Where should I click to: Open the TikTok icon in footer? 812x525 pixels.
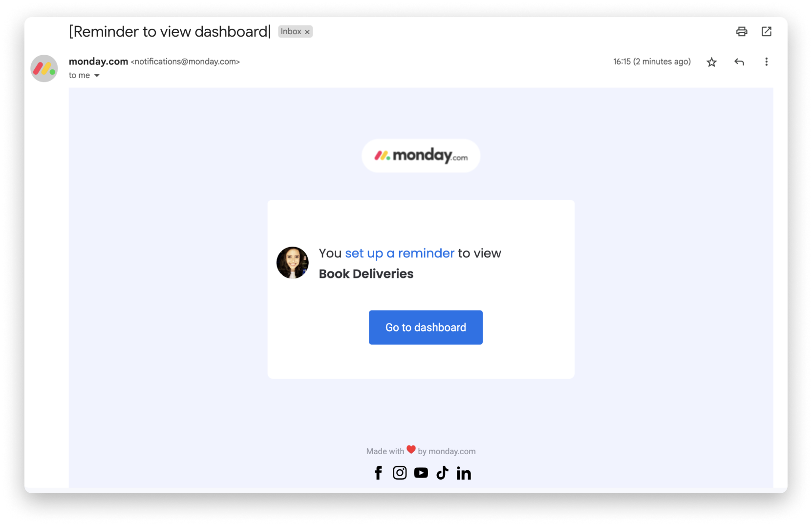pyautogui.click(x=442, y=473)
